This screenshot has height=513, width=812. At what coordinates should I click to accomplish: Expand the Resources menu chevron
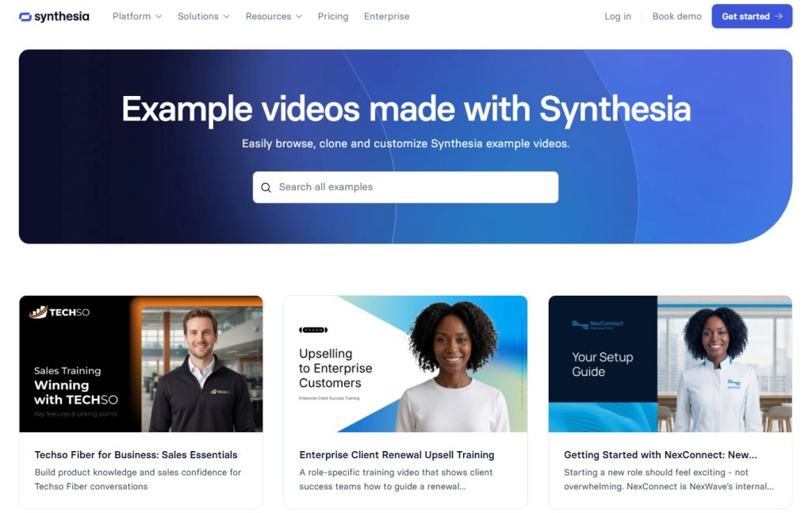(299, 17)
